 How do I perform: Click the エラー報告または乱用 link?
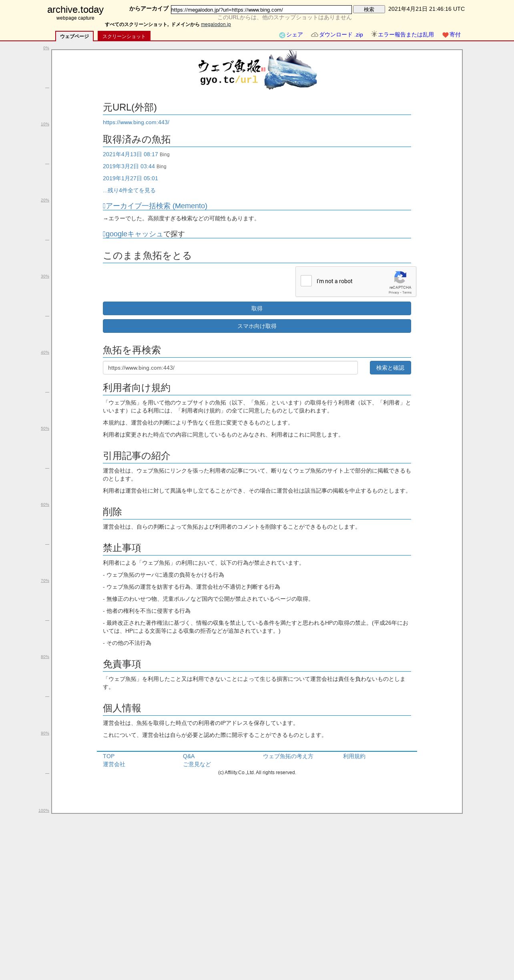click(x=406, y=35)
